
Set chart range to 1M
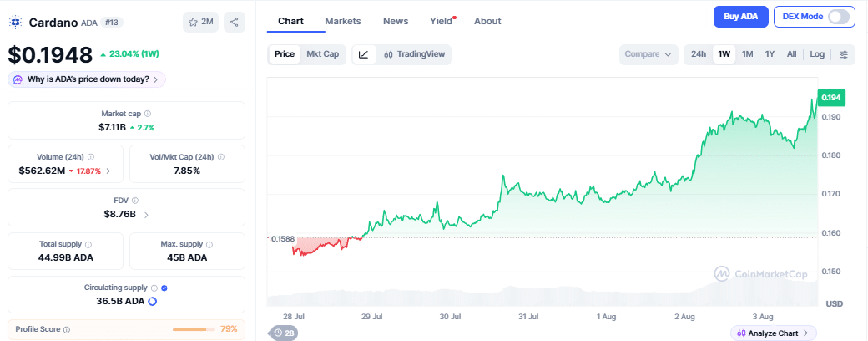[x=747, y=54]
